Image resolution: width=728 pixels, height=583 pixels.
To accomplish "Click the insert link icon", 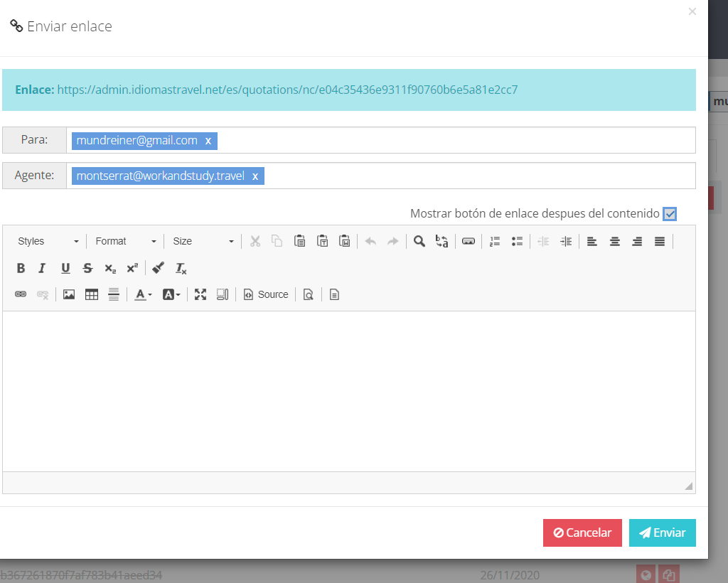I will point(21,294).
